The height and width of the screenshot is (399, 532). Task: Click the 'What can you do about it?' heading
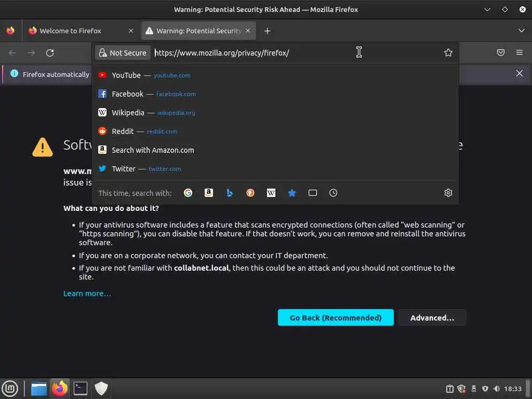pyautogui.click(x=111, y=208)
